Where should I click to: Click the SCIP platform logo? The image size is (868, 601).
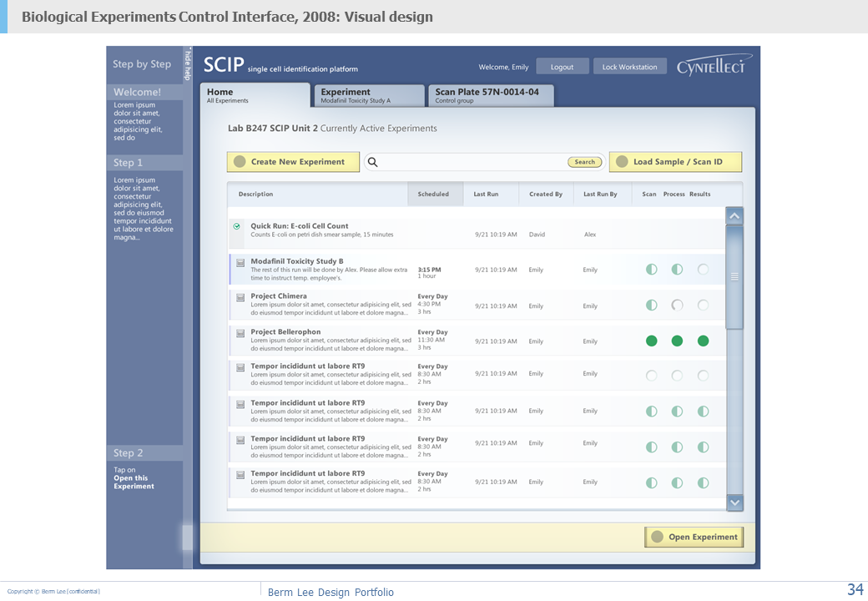click(x=224, y=65)
